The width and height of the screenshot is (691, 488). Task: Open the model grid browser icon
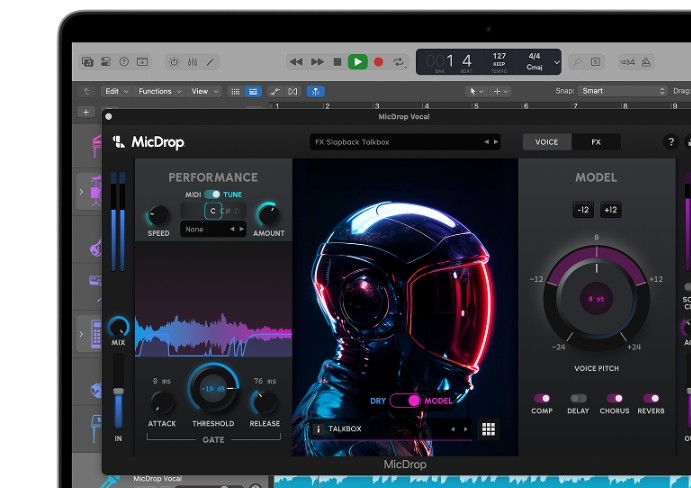tap(488, 429)
